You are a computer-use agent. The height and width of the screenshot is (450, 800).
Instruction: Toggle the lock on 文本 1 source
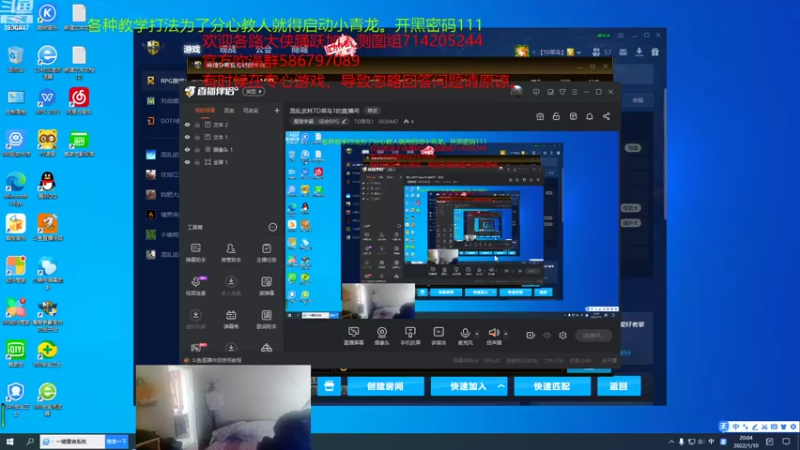197,137
